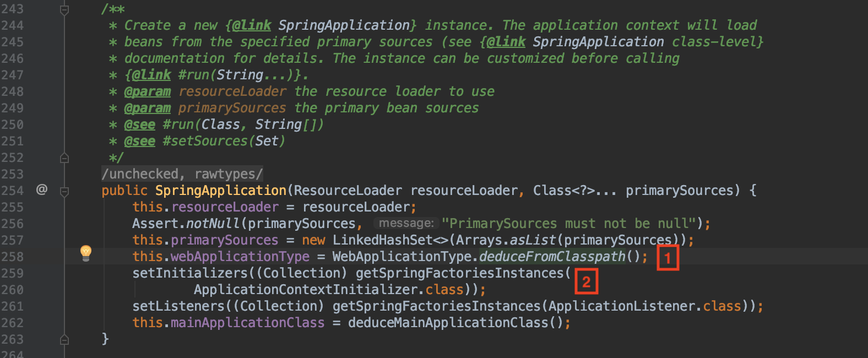
Task: Collapse the SpringApplication constructor at line 254
Action: (64, 191)
